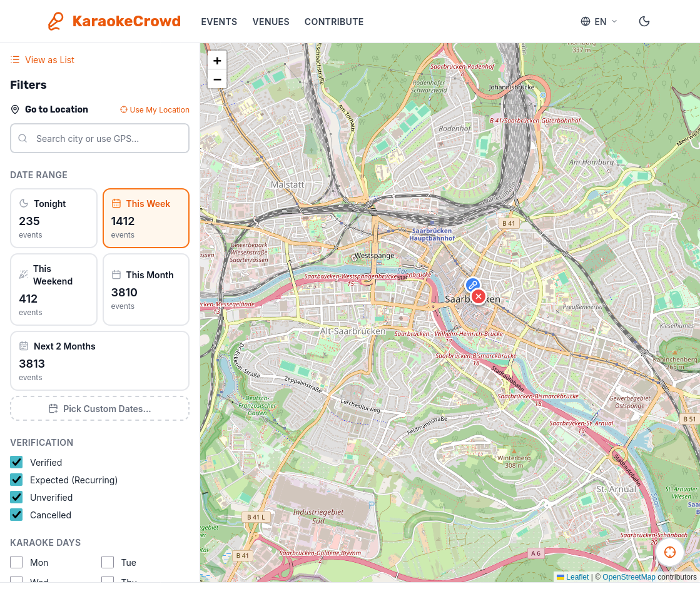The image size is (700, 589).
Task: Zoom in on the map
Action: point(217,61)
